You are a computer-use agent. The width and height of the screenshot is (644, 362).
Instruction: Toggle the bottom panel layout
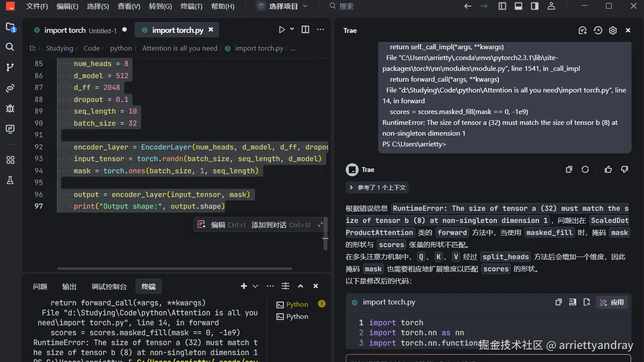click(518, 6)
